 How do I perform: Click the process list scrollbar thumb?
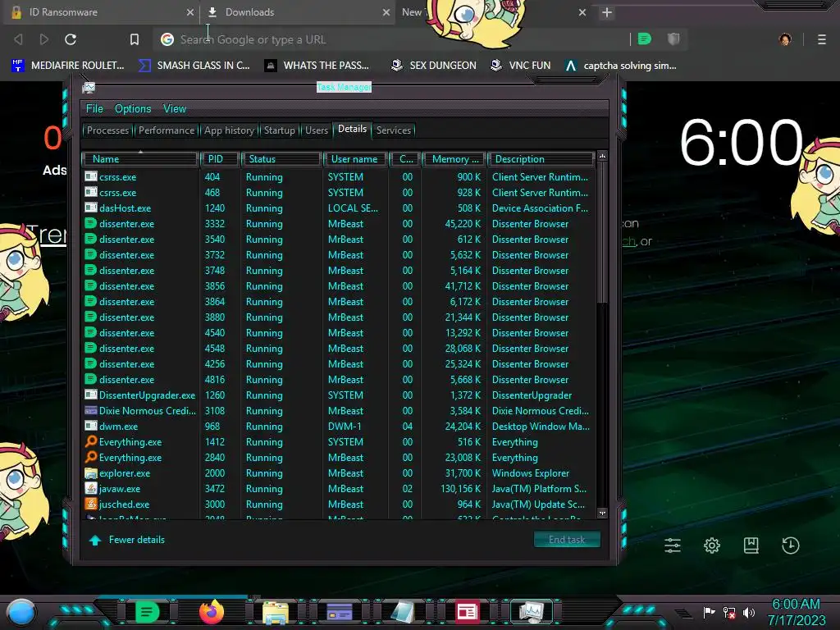pos(603,233)
